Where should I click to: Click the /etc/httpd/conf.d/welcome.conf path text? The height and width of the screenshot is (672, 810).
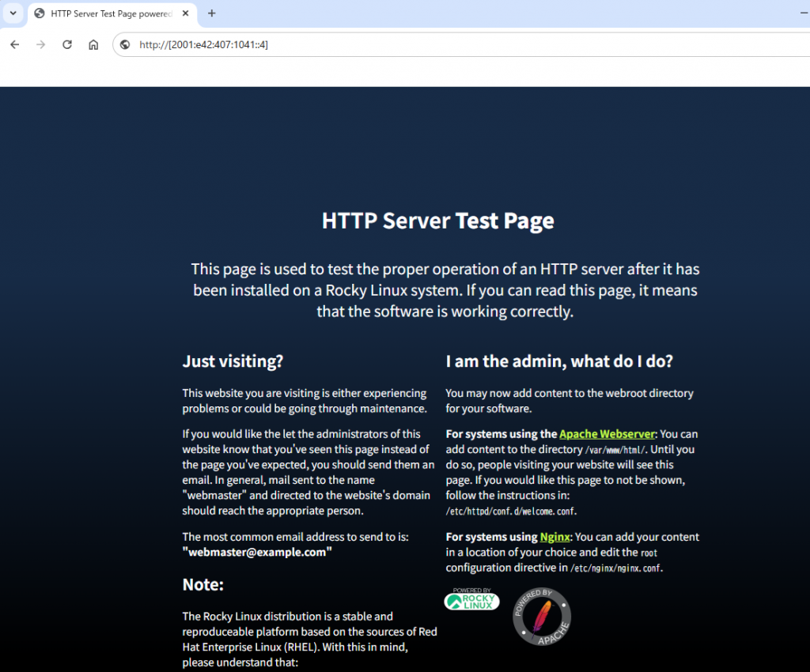point(511,512)
